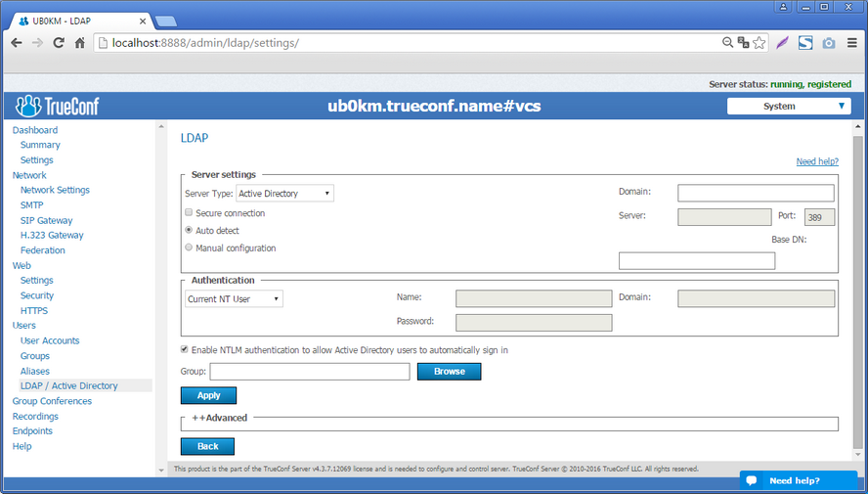Open the System dropdown menu
Image resolution: width=868 pixels, height=494 pixels.
[x=789, y=106]
